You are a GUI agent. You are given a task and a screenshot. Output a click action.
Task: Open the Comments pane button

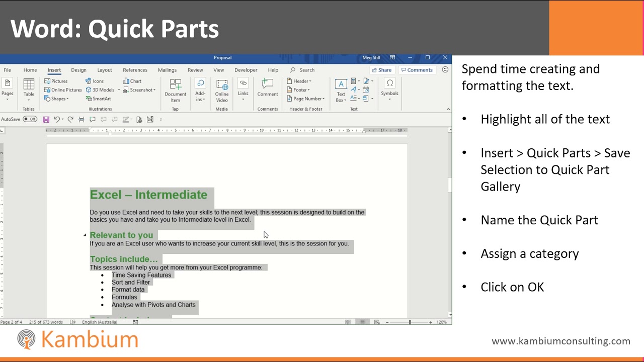(417, 70)
